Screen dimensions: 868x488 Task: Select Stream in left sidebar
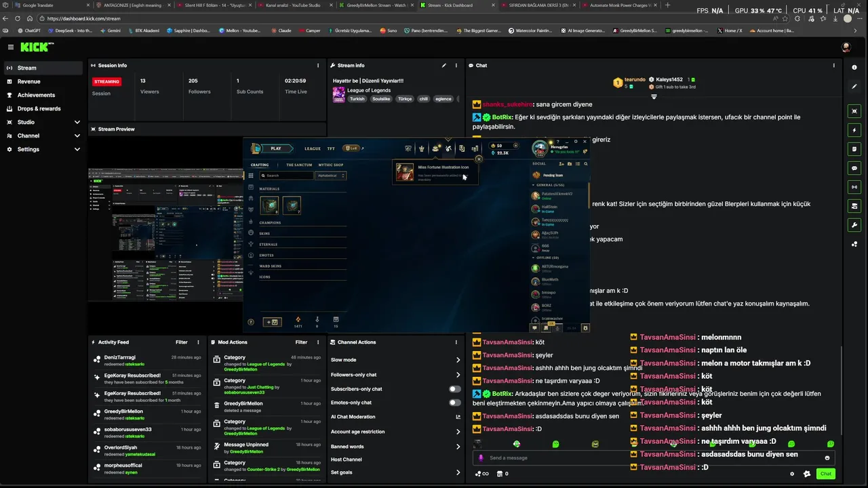(43, 68)
